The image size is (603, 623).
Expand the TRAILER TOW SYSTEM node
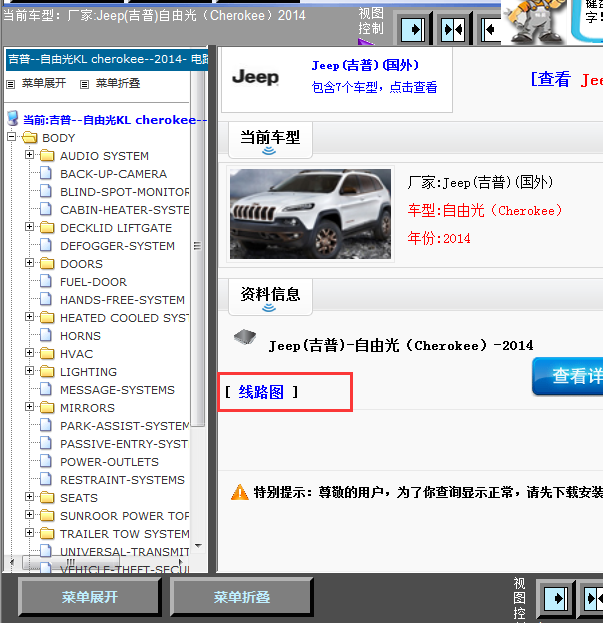coord(29,532)
